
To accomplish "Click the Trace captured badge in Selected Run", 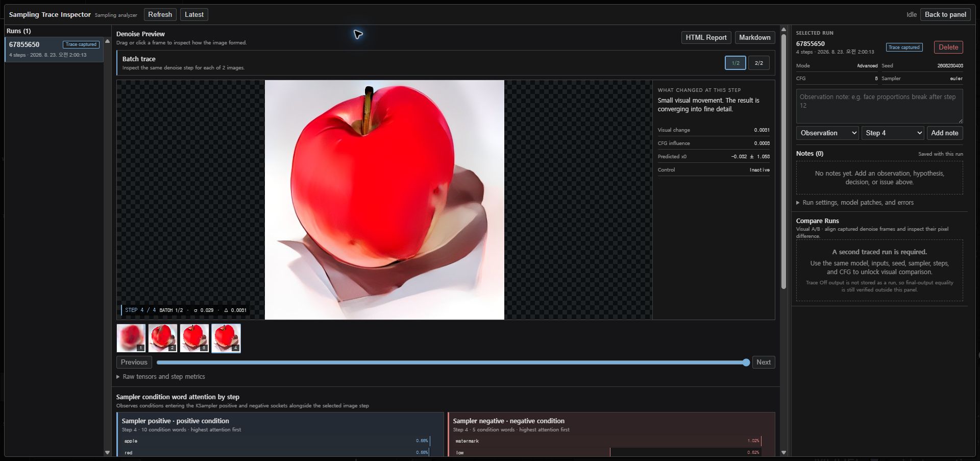I will click(x=904, y=47).
